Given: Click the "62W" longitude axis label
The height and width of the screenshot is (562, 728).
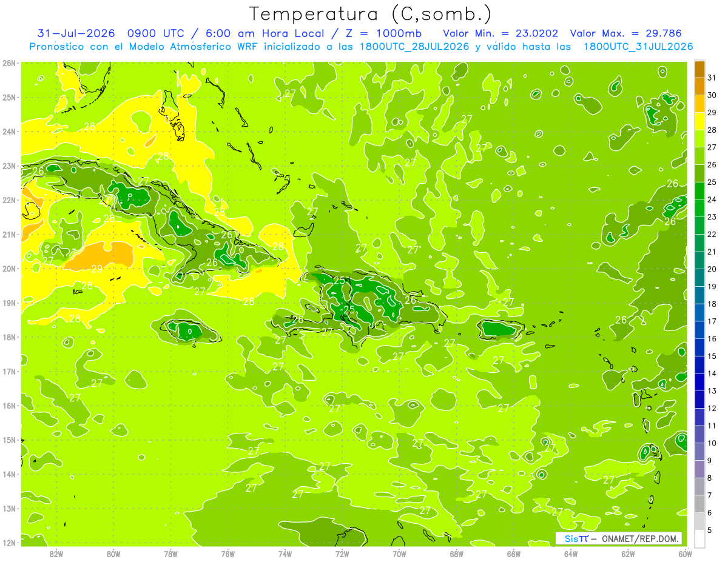Looking at the screenshot, I should point(628,554).
